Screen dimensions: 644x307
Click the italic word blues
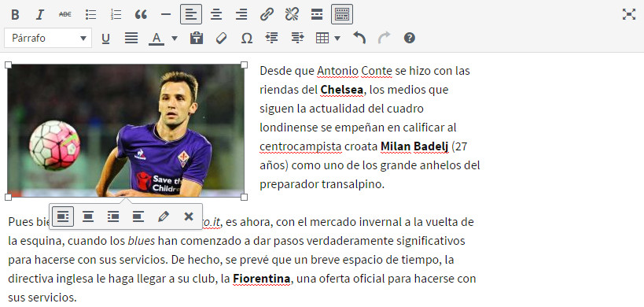pyautogui.click(x=142, y=241)
